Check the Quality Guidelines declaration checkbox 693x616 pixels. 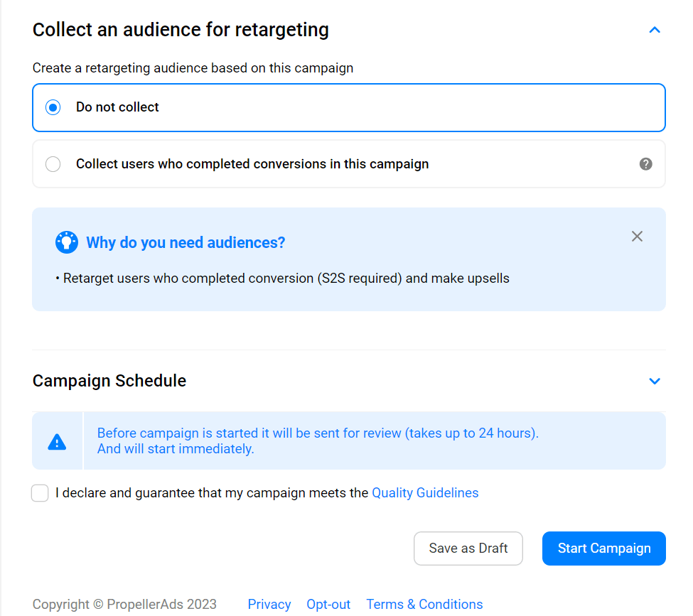pos(40,492)
